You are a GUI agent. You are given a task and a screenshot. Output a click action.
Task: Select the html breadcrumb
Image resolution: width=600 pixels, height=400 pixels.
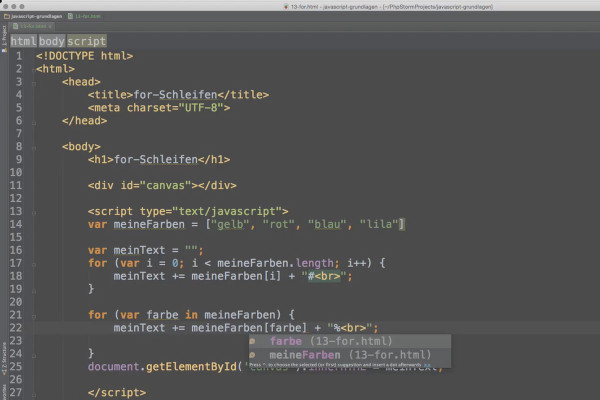point(23,41)
